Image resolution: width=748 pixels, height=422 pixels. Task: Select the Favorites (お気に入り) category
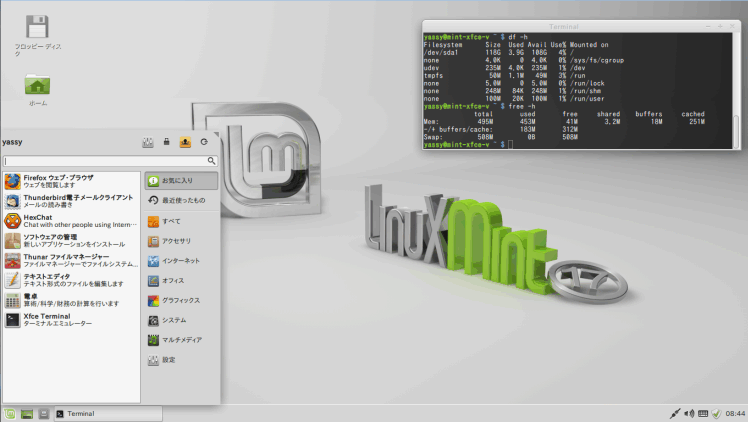181,181
